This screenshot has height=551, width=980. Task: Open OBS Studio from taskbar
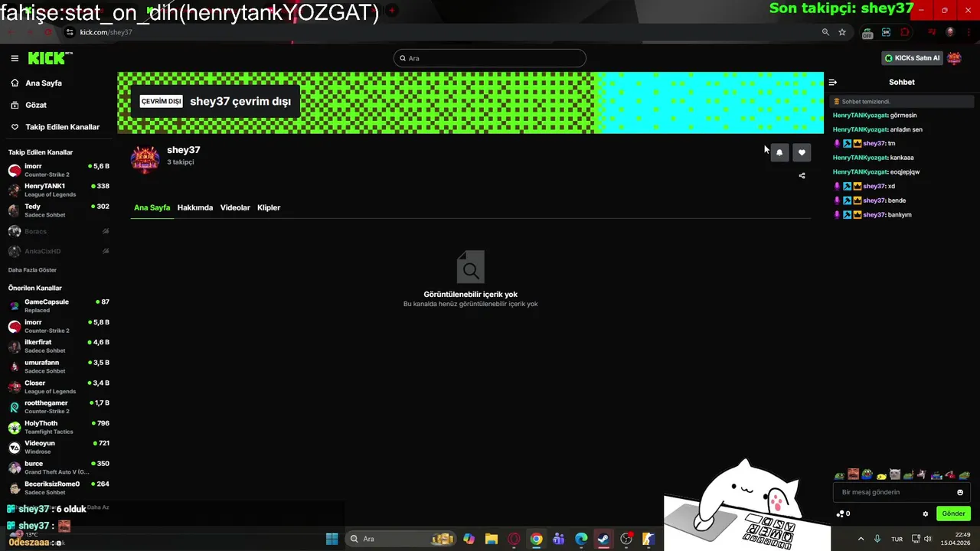coord(626,539)
